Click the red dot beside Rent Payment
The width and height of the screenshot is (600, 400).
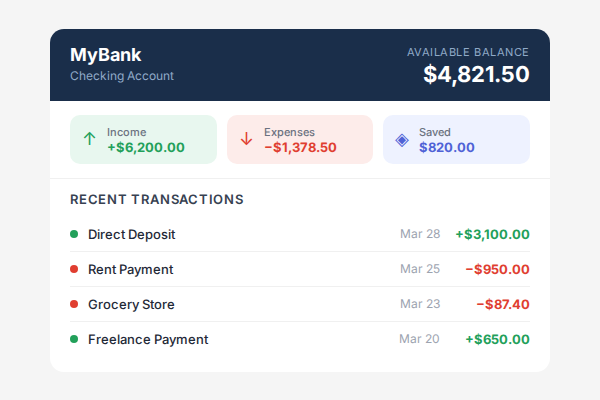point(74,269)
